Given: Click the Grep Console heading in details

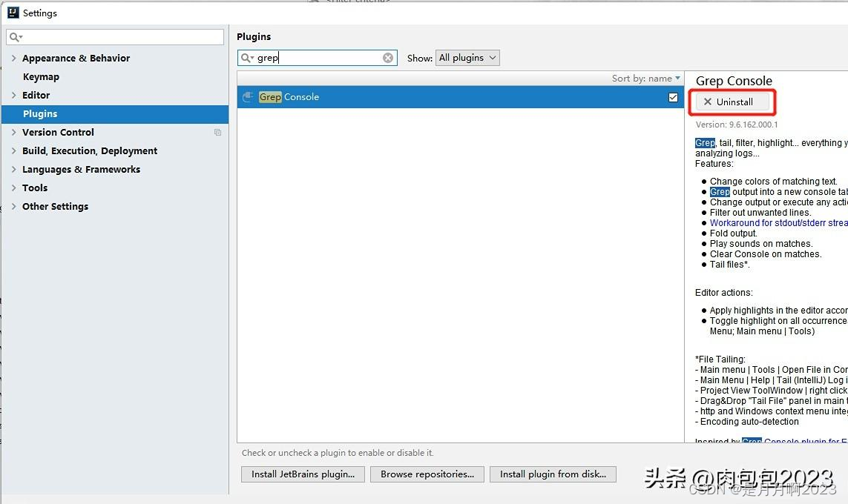Looking at the screenshot, I should coord(734,81).
